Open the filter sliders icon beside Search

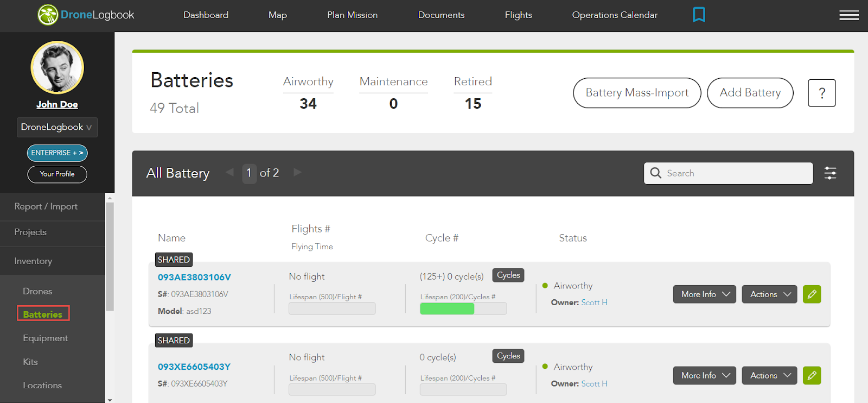click(x=830, y=173)
